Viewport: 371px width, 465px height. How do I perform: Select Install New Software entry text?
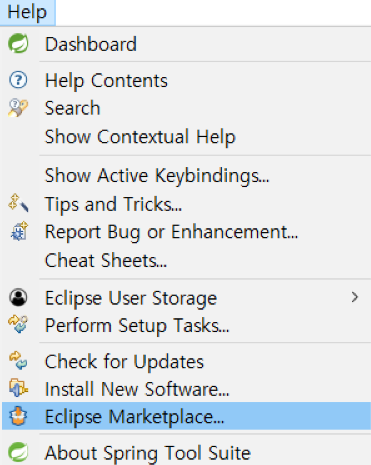pyautogui.click(x=137, y=389)
